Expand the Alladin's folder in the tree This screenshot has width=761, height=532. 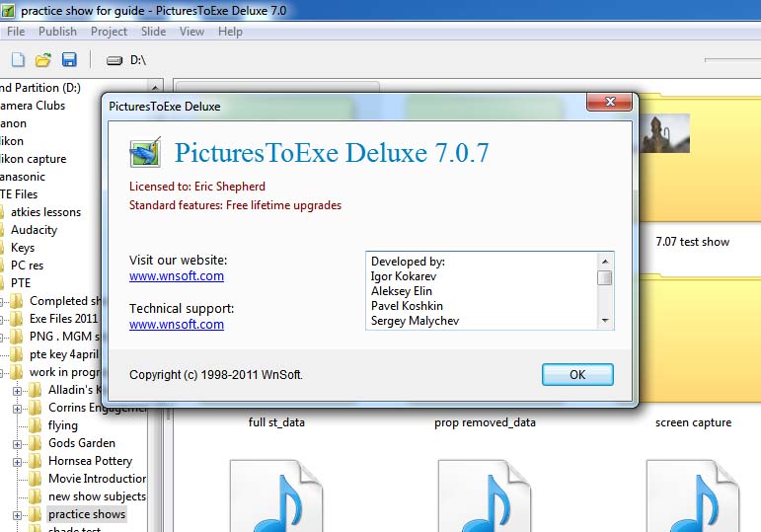pyautogui.click(x=17, y=390)
